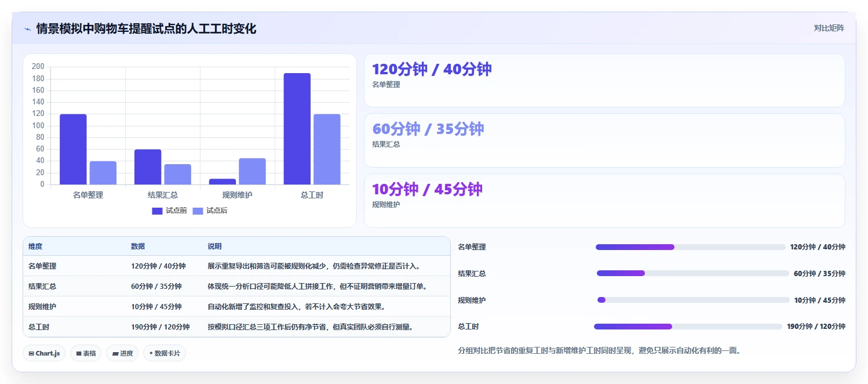868x384 pixels.
Task: Click 结果汇总 cell in the table
Action: click(42, 287)
